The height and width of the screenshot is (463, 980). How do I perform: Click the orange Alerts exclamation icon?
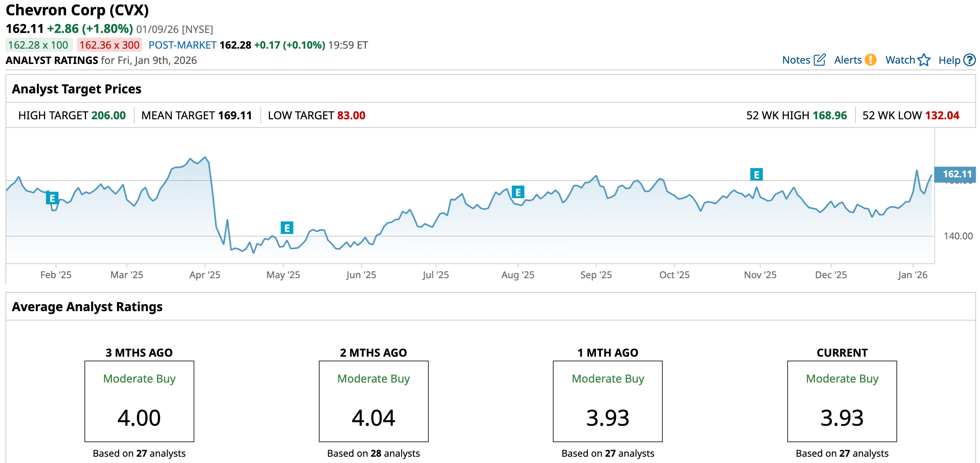[x=870, y=60]
